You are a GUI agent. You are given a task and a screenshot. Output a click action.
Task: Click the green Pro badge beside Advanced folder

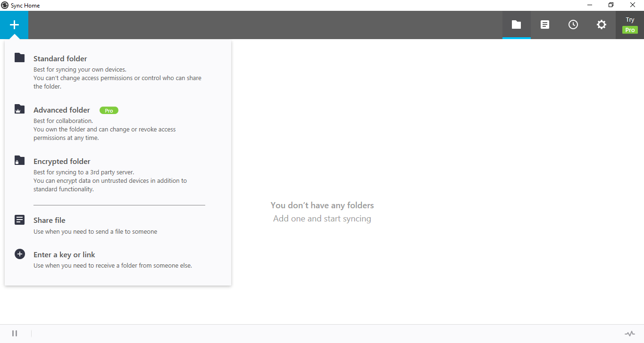109,110
